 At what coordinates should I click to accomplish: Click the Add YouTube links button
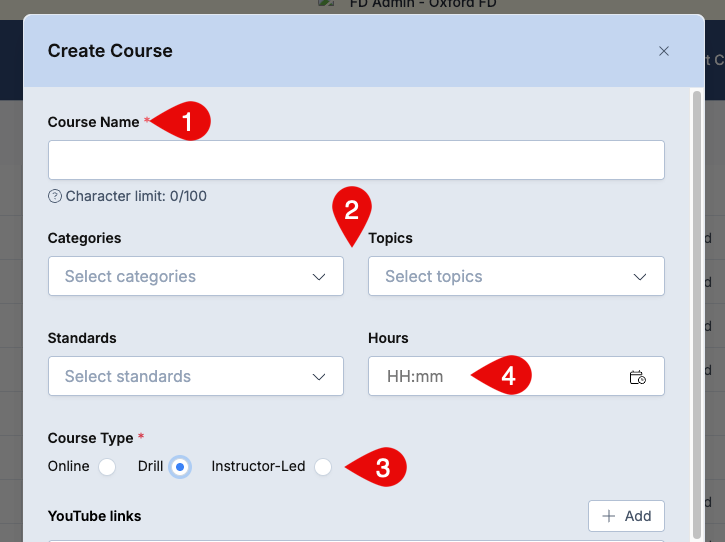click(x=626, y=516)
